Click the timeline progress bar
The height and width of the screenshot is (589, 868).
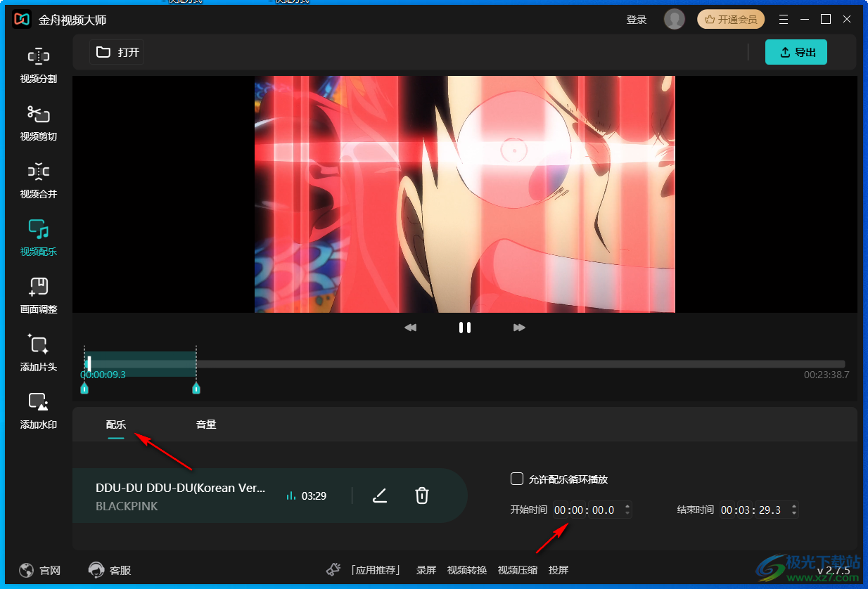point(465,364)
